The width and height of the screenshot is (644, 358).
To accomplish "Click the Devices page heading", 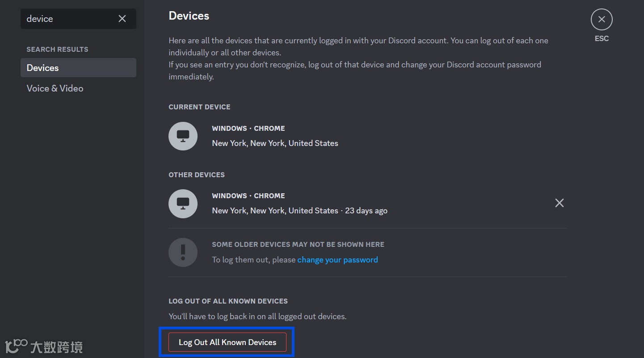I will tap(189, 16).
